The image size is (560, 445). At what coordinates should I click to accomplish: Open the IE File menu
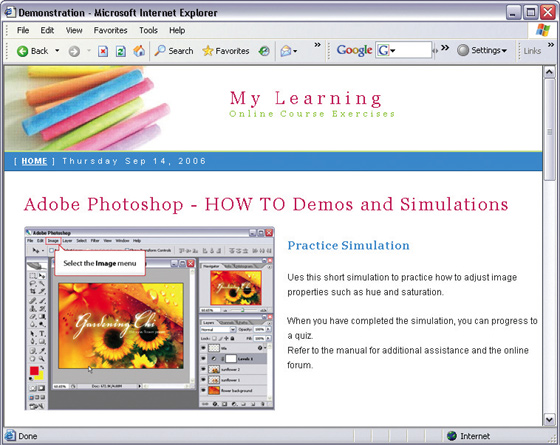pos(23,30)
